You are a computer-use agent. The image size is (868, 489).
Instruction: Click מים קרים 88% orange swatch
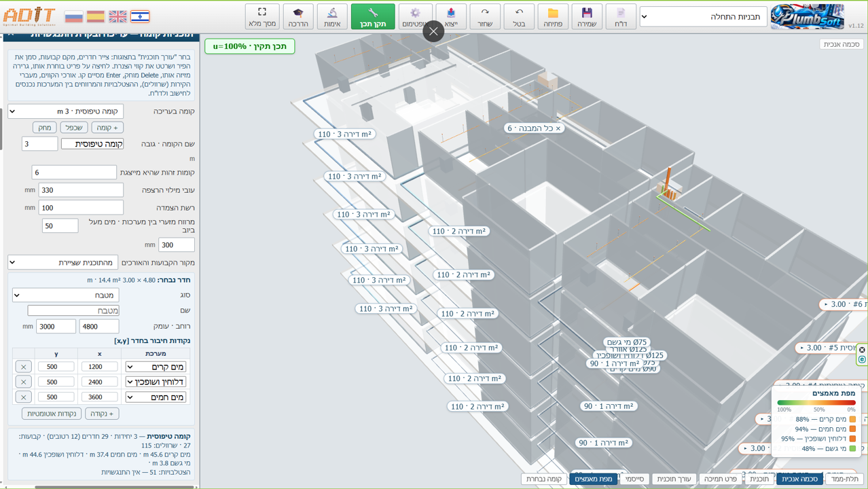[852, 420]
